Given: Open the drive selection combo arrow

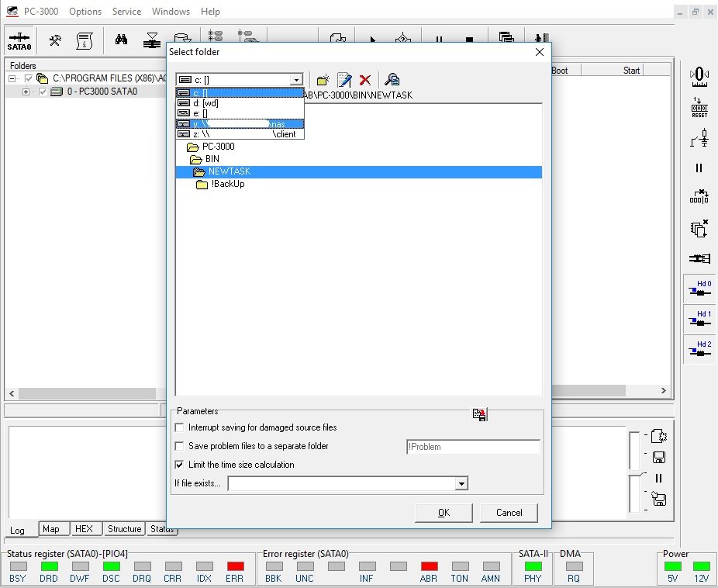Looking at the screenshot, I should (296, 80).
